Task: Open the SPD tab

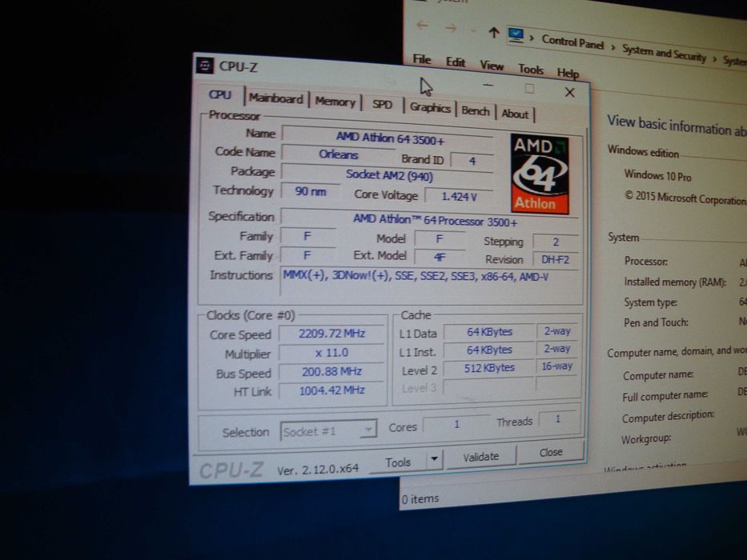Action: coord(382,104)
